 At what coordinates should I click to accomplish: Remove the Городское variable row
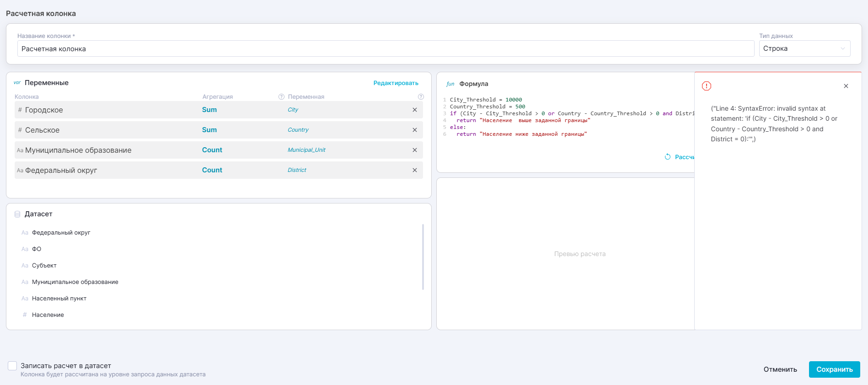[414, 110]
